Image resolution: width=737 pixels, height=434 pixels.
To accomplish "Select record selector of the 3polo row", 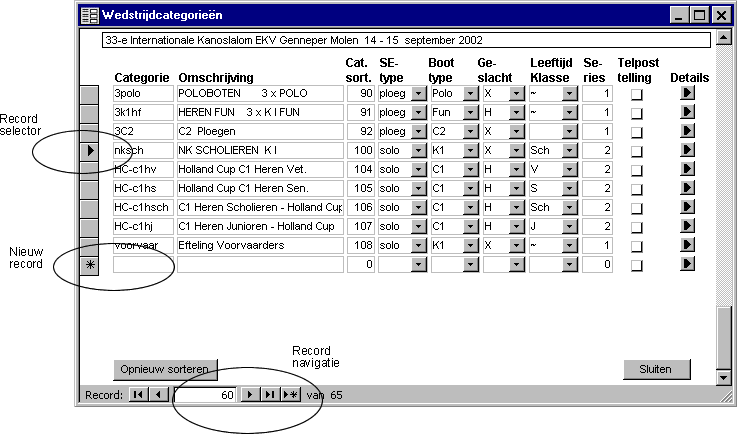I will pyautogui.click(x=89, y=95).
